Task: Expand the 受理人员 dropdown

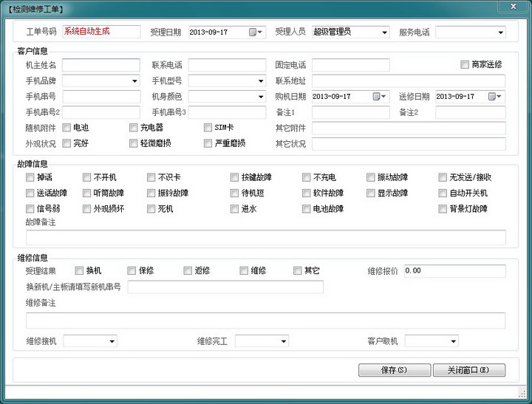Action: (384, 32)
